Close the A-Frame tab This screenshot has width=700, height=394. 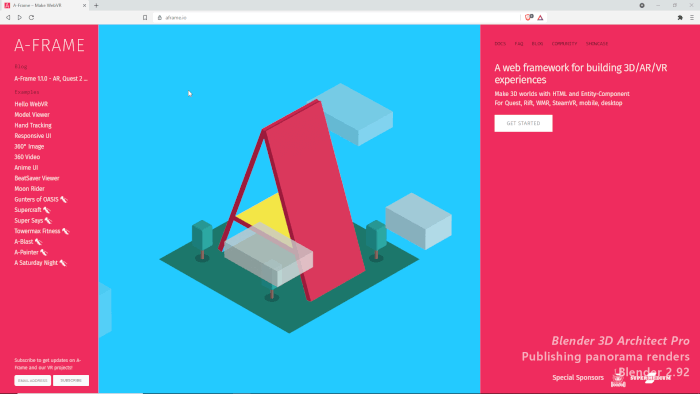(x=84, y=5)
